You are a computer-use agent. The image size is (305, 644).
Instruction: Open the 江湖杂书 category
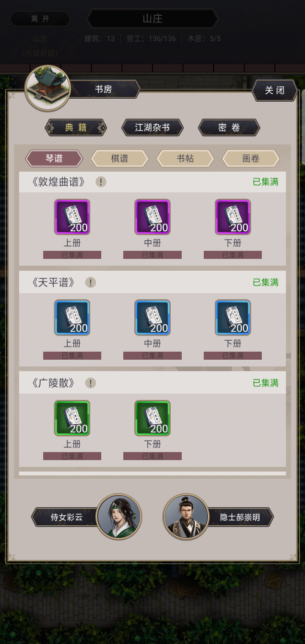(x=152, y=128)
